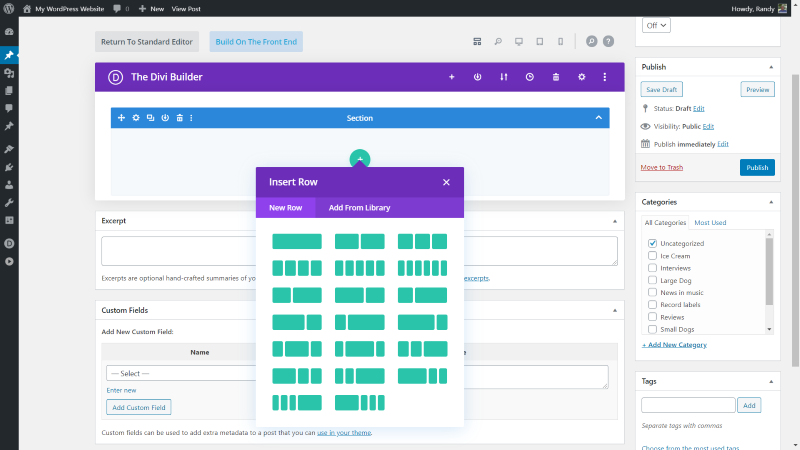
Task: Click View Post in admin bar
Action: pyautogui.click(x=186, y=9)
